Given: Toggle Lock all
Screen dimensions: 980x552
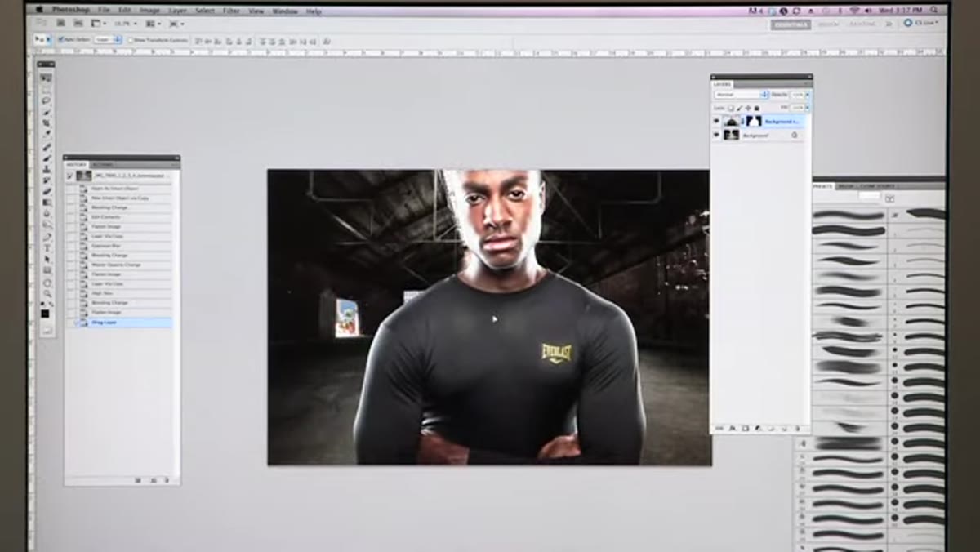Looking at the screenshot, I should click(756, 108).
